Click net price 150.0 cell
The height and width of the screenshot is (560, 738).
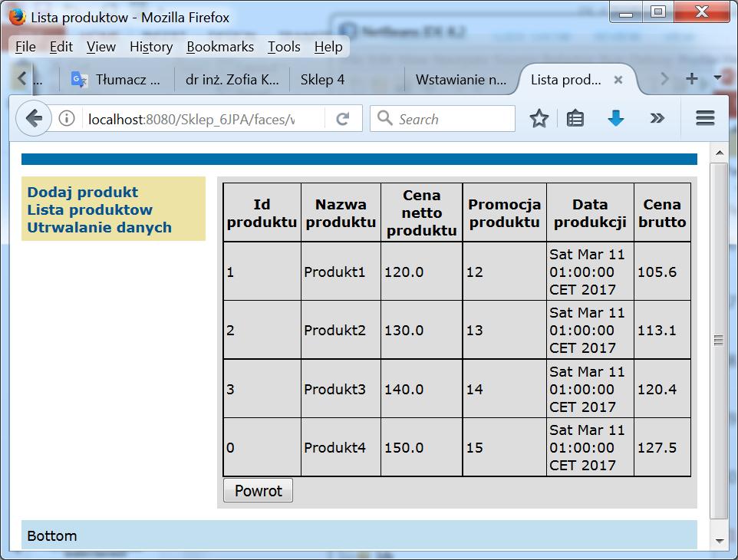[x=421, y=447]
